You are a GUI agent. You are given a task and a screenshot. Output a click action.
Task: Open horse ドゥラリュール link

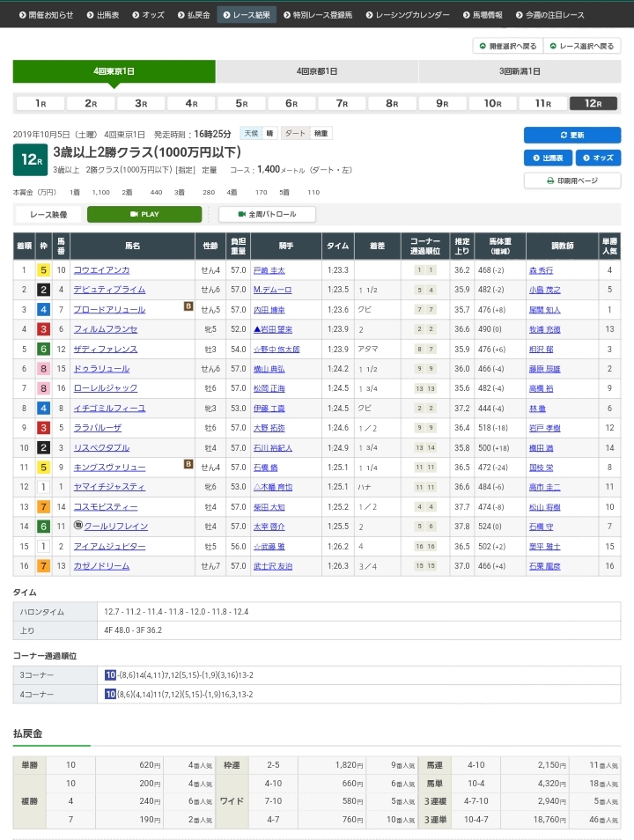(102, 369)
